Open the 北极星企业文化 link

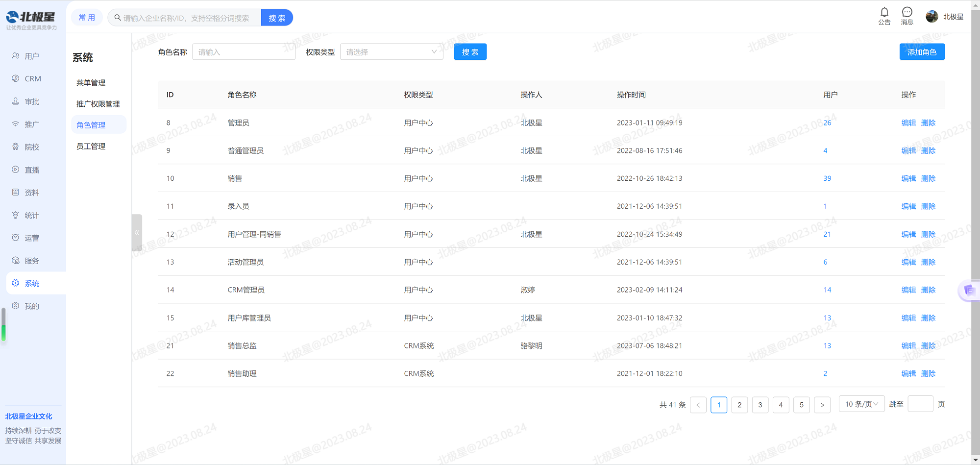pos(29,416)
